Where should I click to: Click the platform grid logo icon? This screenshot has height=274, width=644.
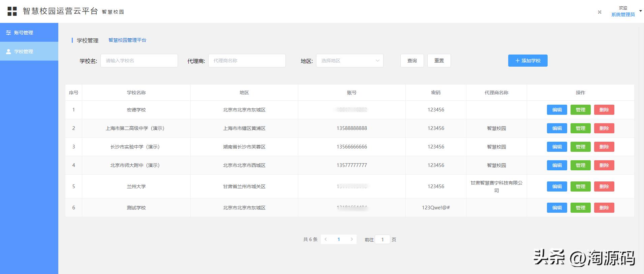12,11
